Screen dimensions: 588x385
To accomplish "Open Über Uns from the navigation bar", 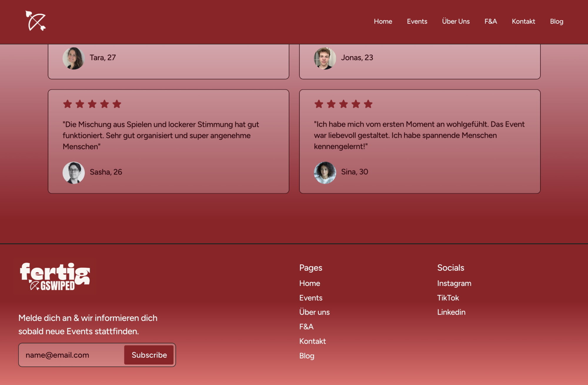I will point(456,21).
